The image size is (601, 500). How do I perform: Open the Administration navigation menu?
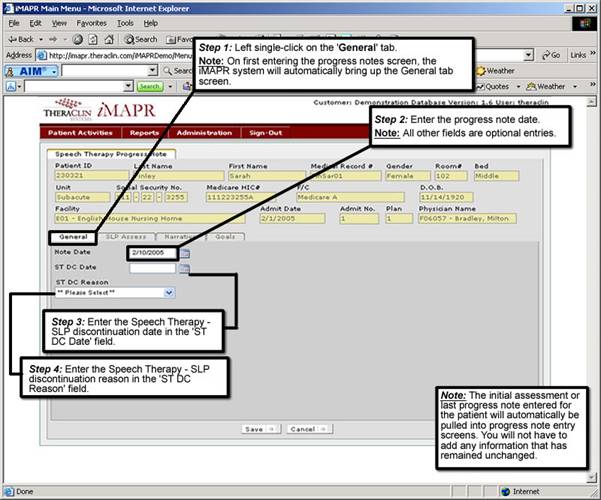(204, 133)
